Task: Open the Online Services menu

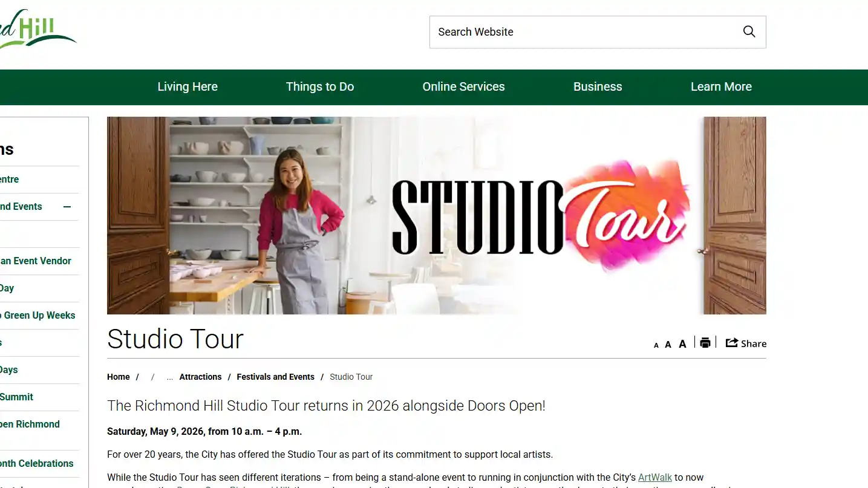Action: (463, 86)
